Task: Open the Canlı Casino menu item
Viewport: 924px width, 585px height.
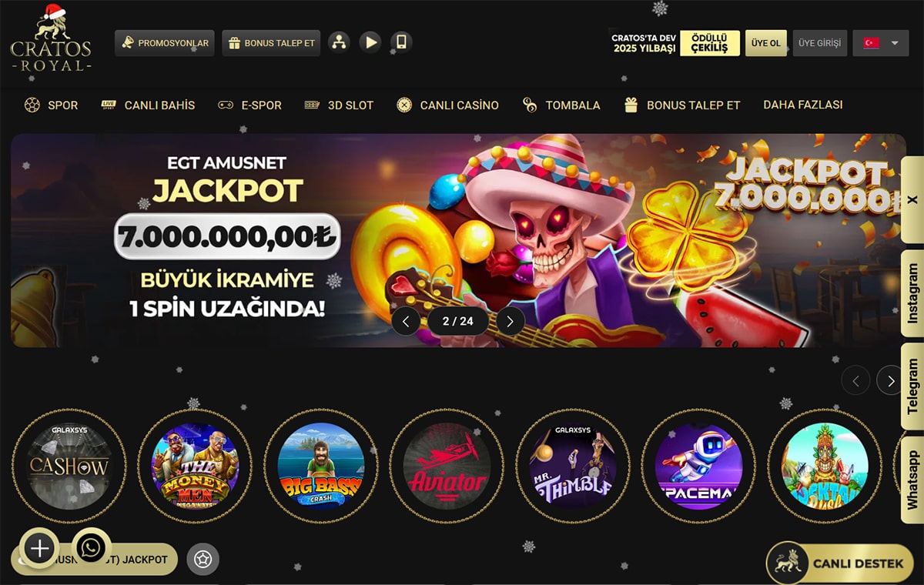Action: 447,105
